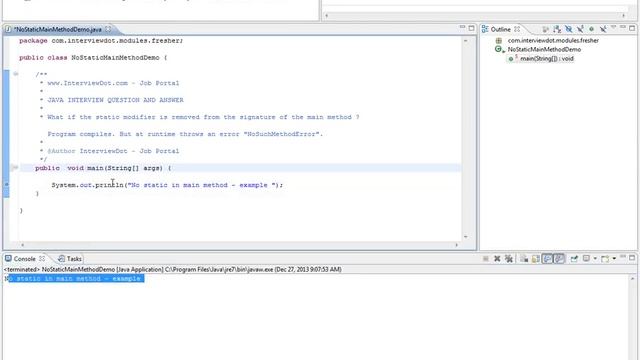
Task: Minimize the Outline view
Action: 622,27
